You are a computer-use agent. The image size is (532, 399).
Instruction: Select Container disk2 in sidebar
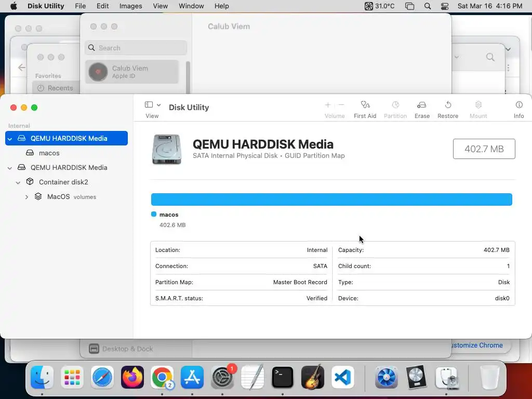pos(66,182)
